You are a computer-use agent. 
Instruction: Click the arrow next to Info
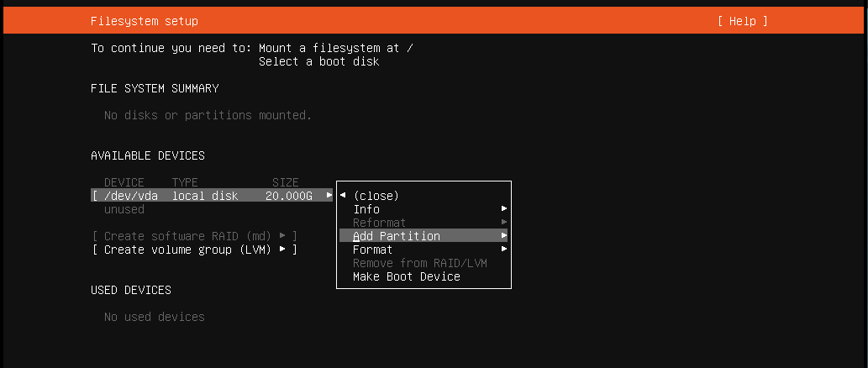pyautogui.click(x=504, y=208)
